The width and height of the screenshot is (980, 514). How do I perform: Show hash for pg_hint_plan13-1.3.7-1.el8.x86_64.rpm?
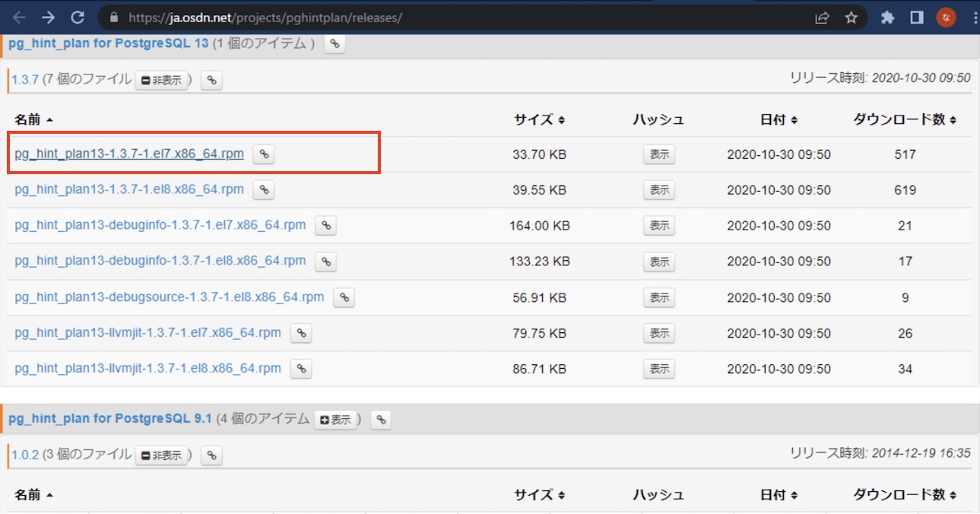(x=659, y=190)
